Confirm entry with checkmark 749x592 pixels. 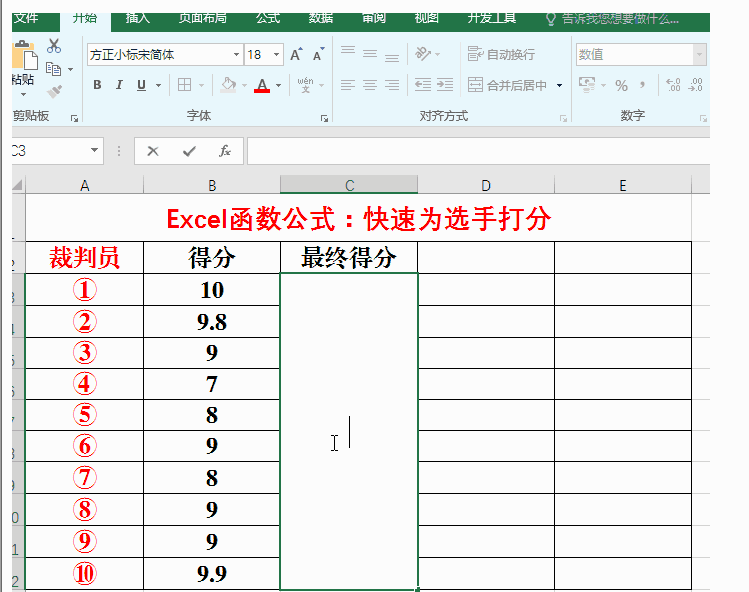(x=189, y=151)
